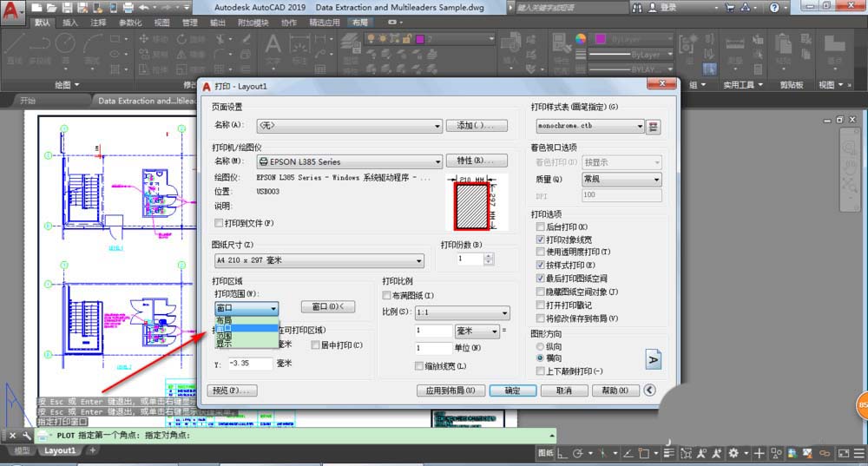Click the 预览 preview button
Viewport: 868px width, 466px height.
click(x=233, y=391)
